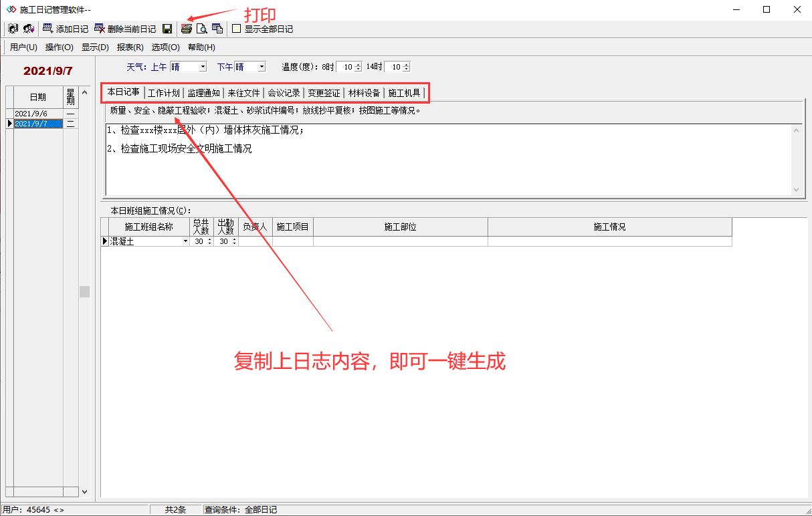
Task: Click the 星期 column header
Action: coord(70,98)
